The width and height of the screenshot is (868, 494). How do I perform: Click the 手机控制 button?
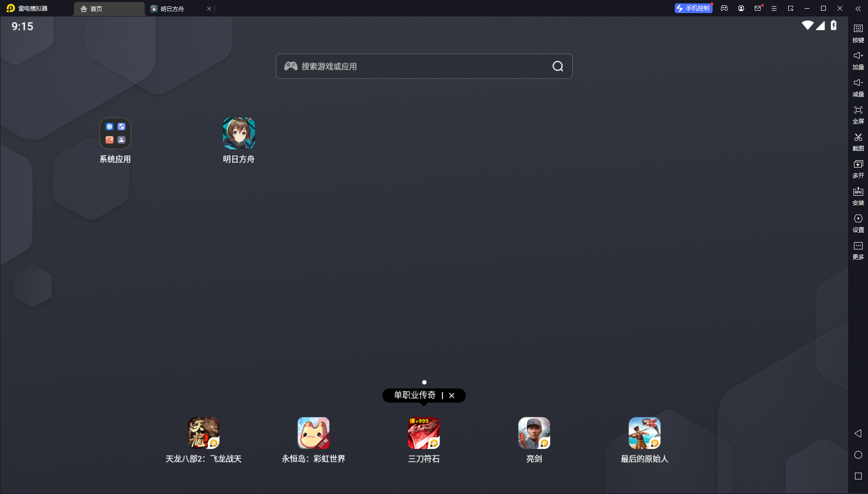pos(693,8)
